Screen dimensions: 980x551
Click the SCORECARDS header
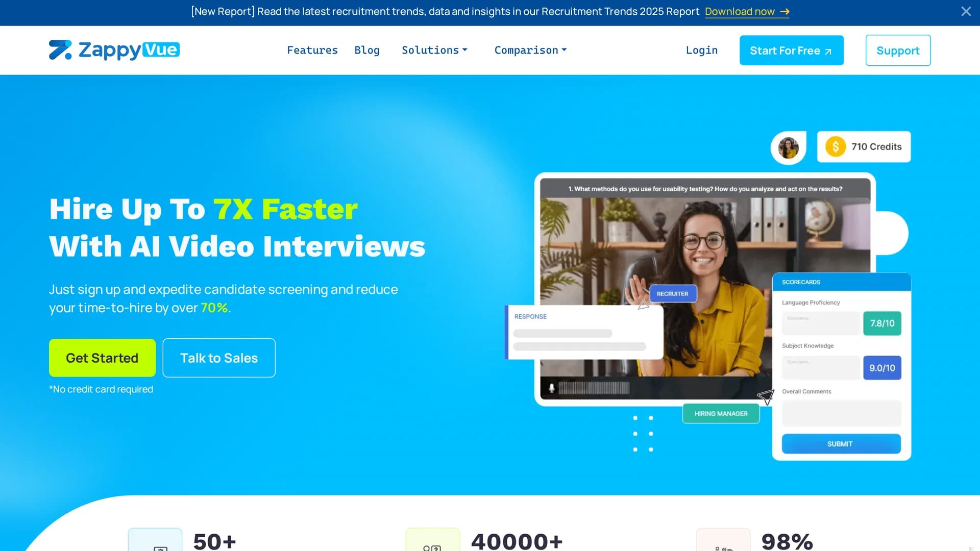tap(842, 282)
